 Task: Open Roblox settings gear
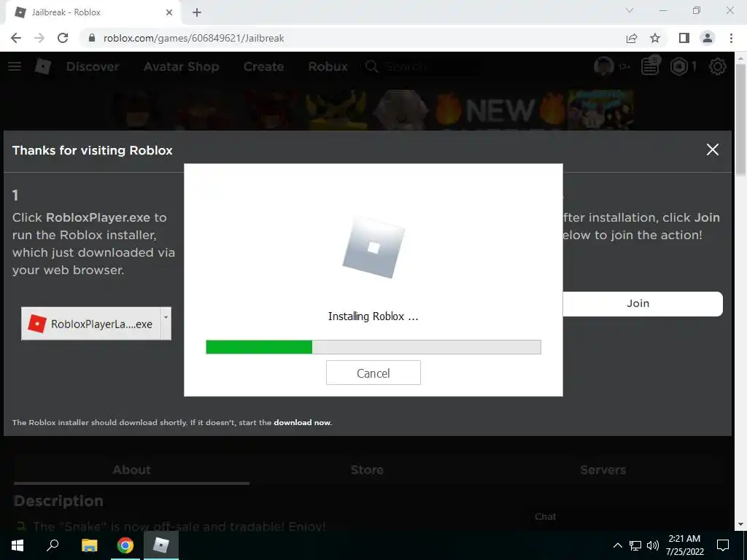coord(718,66)
